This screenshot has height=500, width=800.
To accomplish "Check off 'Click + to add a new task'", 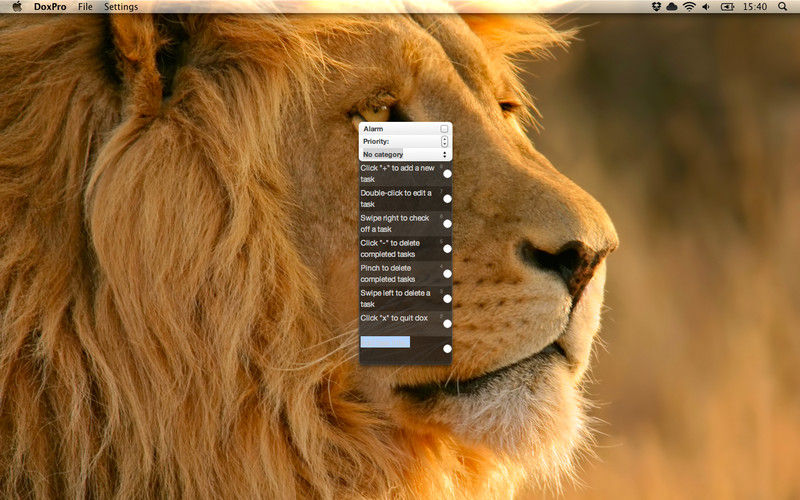I will pos(447,174).
